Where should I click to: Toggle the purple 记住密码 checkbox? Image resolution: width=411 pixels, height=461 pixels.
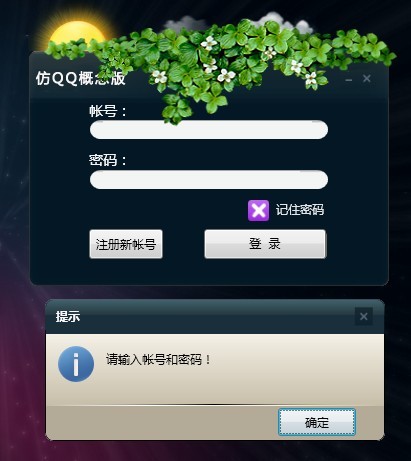click(258, 210)
